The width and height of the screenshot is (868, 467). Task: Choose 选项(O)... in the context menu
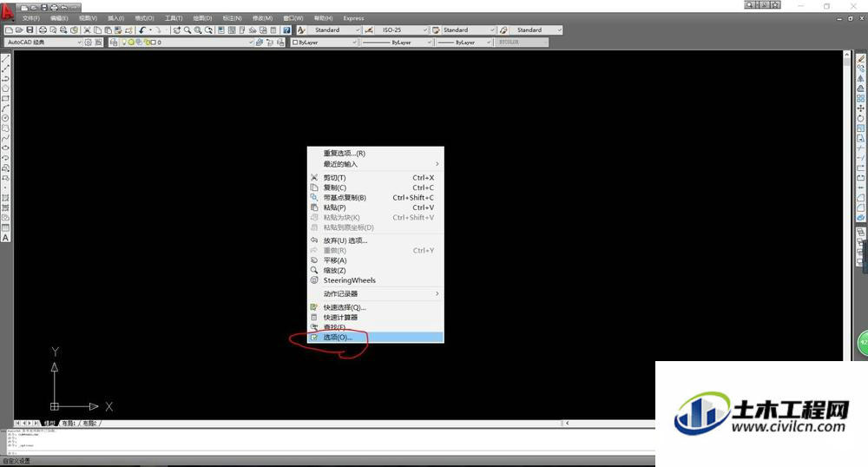point(375,337)
